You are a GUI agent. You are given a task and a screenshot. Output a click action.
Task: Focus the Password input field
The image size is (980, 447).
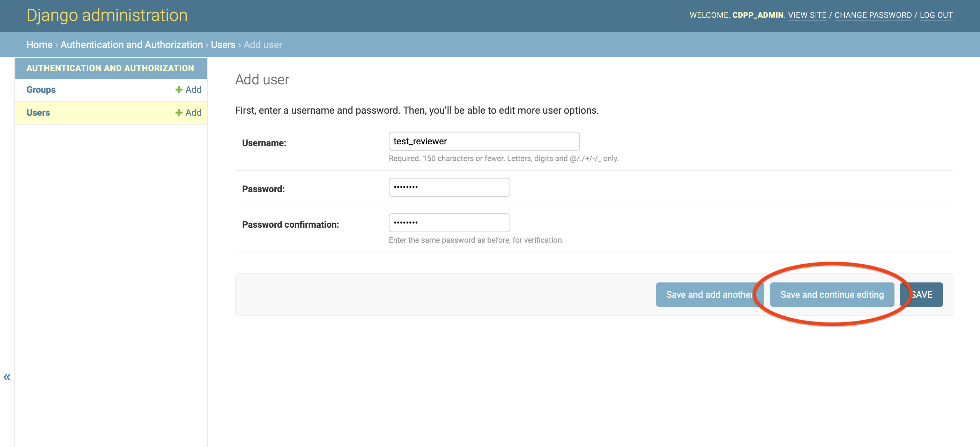point(449,187)
